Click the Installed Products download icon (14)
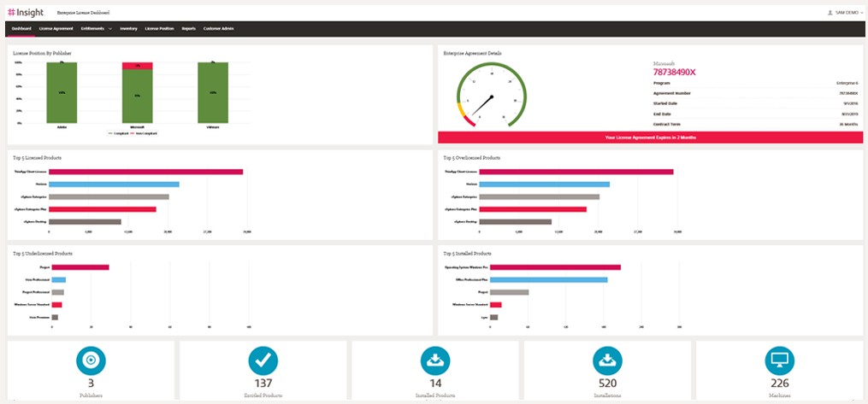This screenshot has width=868, height=404. pyautogui.click(x=435, y=360)
